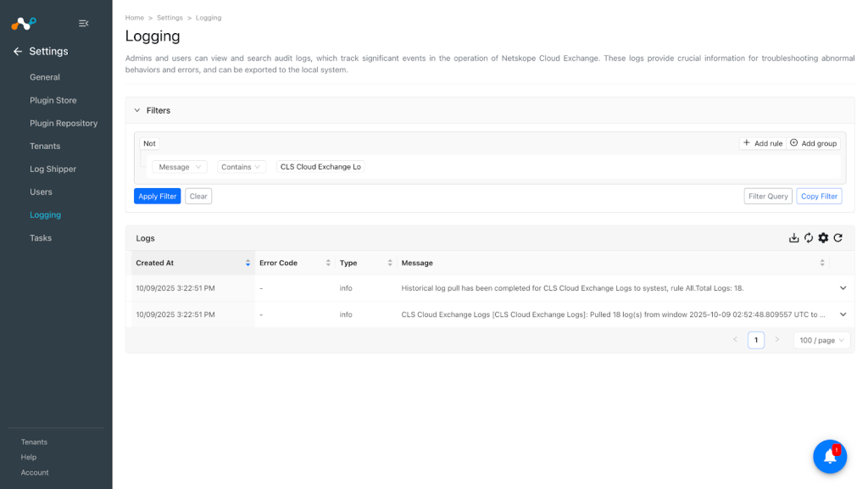Click the Filter Query button

[x=768, y=197]
